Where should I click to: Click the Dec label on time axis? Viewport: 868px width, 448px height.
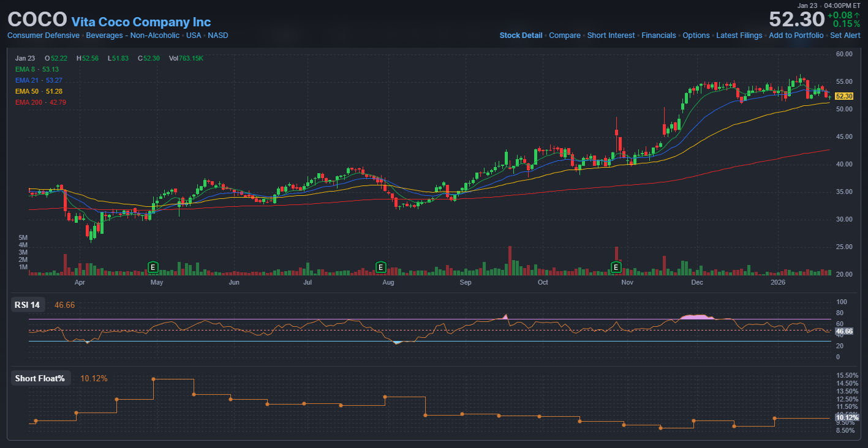[696, 283]
